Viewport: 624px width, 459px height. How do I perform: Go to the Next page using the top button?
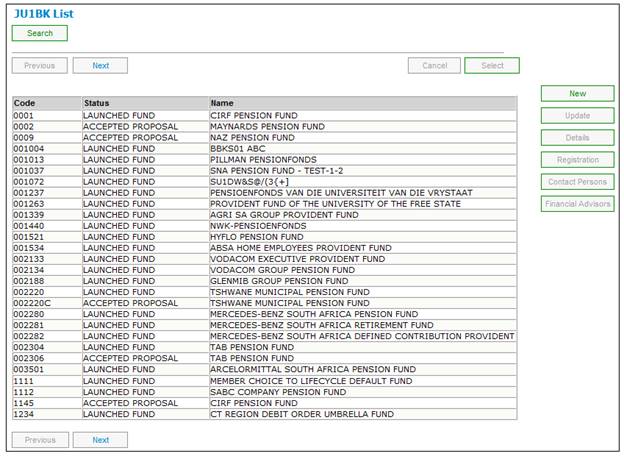pos(100,66)
